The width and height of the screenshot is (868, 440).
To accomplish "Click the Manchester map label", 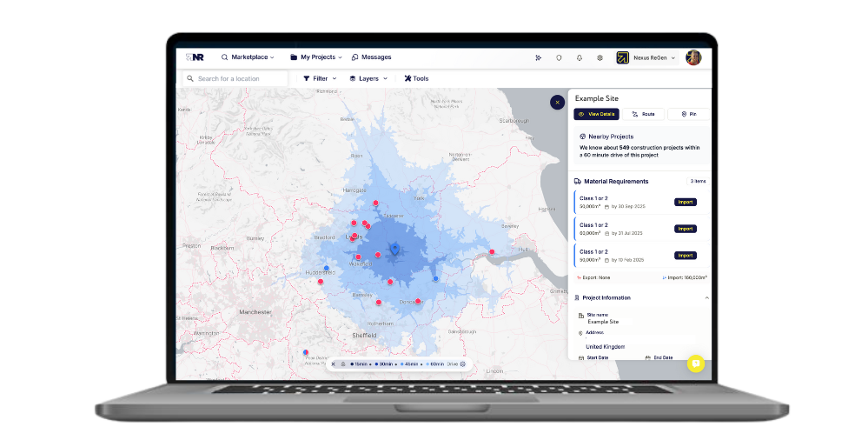I will pyautogui.click(x=255, y=312).
